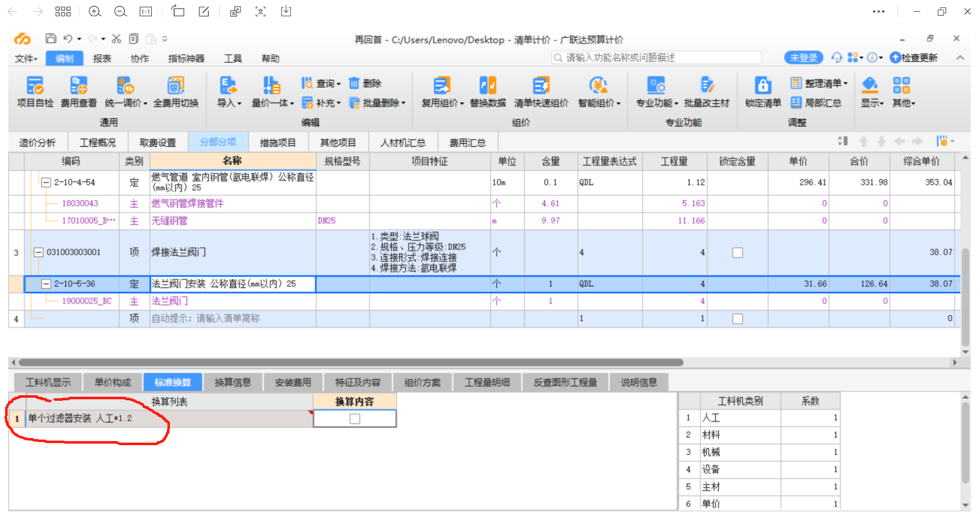Click the 统一调价 icon
The height and width of the screenshot is (514, 980).
tap(125, 86)
